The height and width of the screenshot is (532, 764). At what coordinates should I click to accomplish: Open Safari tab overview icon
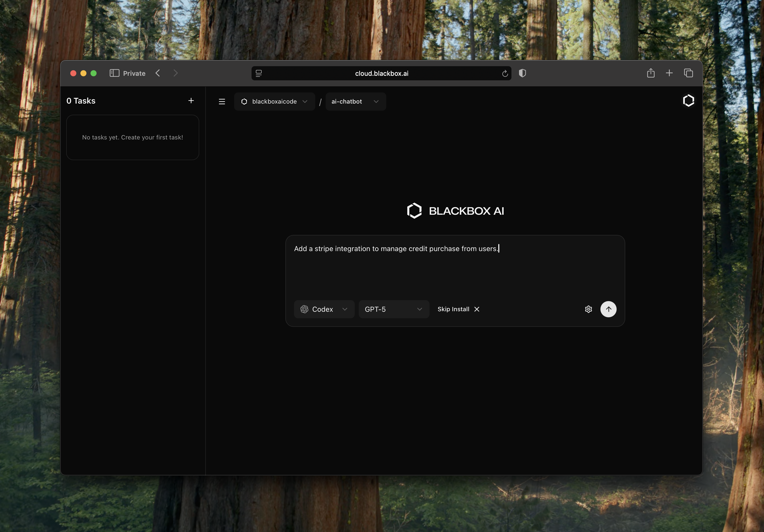pyautogui.click(x=688, y=73)
